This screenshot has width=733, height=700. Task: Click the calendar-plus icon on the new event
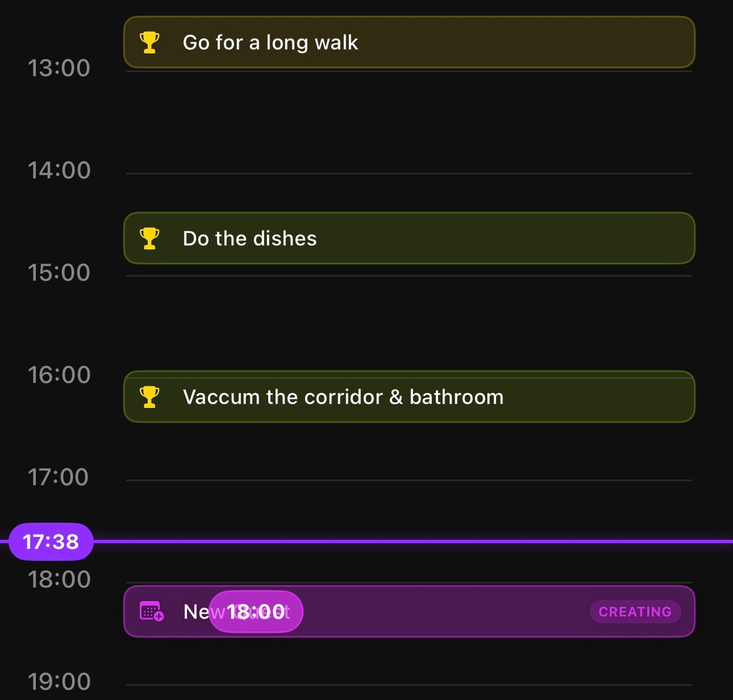click(151, 611)
